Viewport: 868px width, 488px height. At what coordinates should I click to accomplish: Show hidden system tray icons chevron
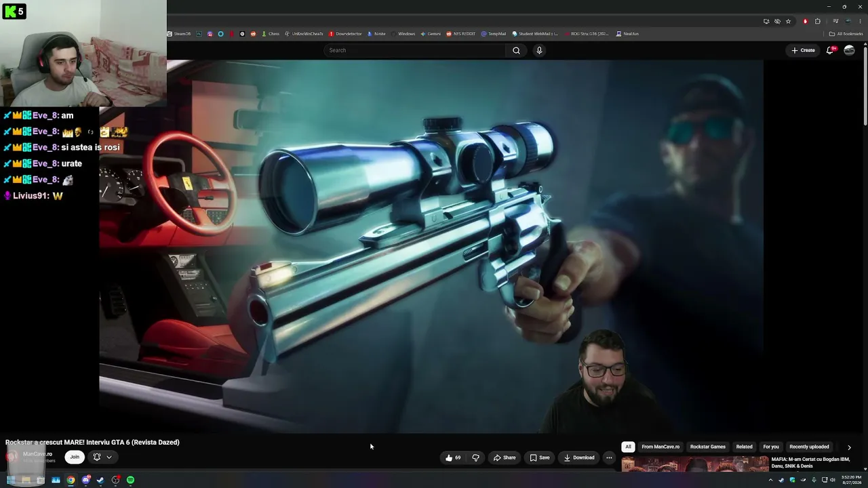[x=770, y=480]
